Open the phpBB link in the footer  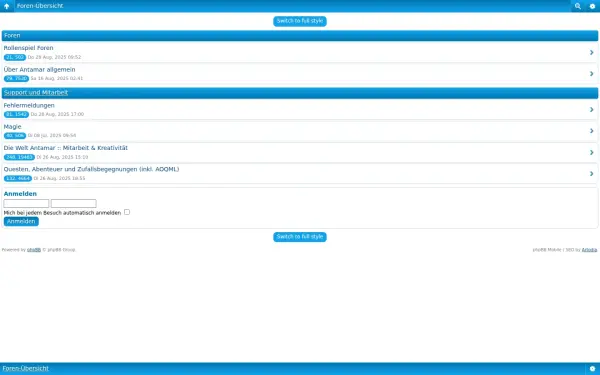[34, 250]
